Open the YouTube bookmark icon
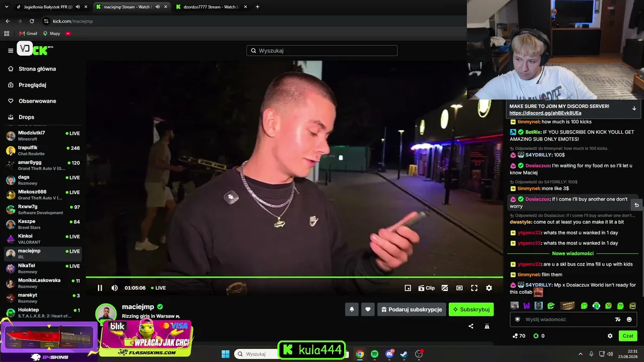Image resolution: width=644 pixels, height=362 pixels. point(68,34)
